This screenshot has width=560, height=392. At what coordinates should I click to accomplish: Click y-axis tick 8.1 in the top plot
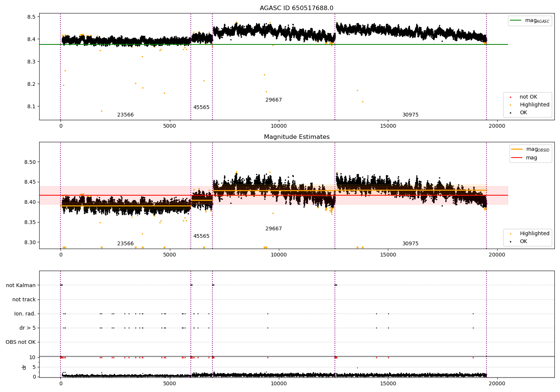click(31, 107)
